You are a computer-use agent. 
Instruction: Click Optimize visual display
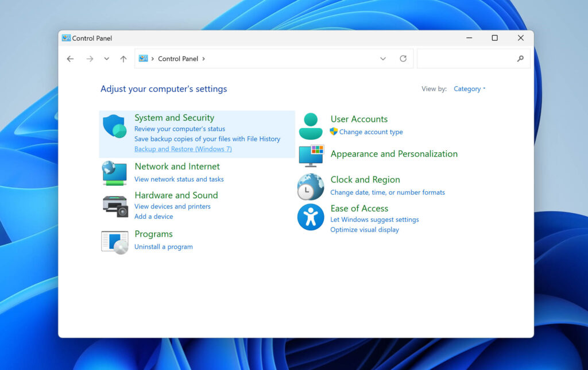tap(365, 230)
